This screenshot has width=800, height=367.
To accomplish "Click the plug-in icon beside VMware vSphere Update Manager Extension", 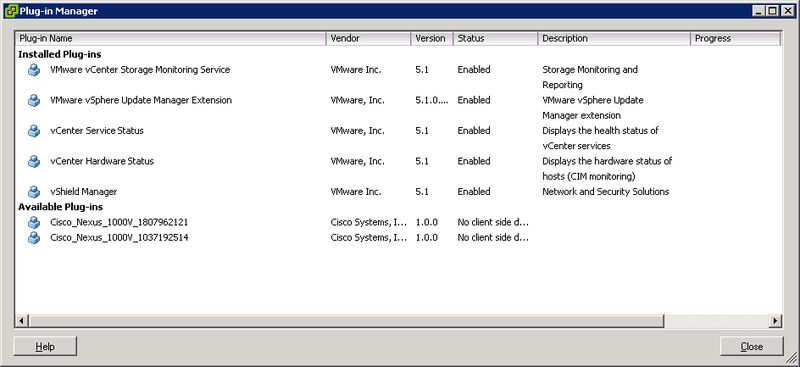I will tap(34, 101).
